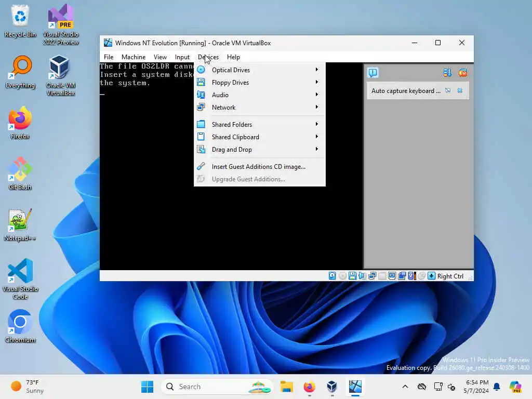Open the File menu in VirtualBox
This screenshot has width=532, height=399.
click(109, 57)
